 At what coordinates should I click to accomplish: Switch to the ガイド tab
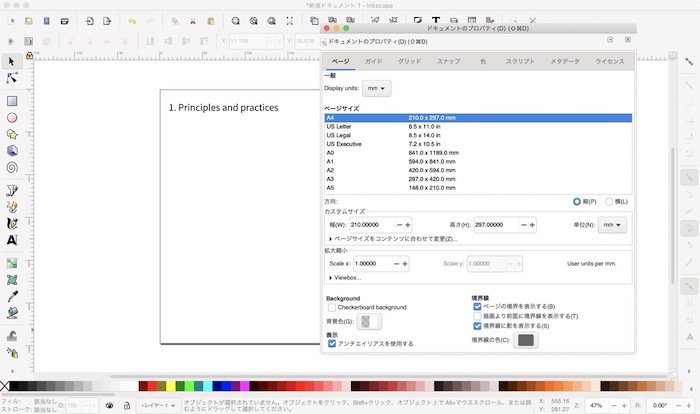(373, 61)
